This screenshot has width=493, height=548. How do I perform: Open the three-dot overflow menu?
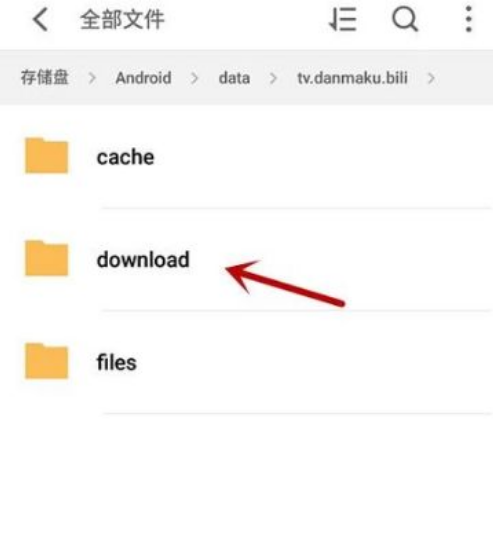[469, 19]
